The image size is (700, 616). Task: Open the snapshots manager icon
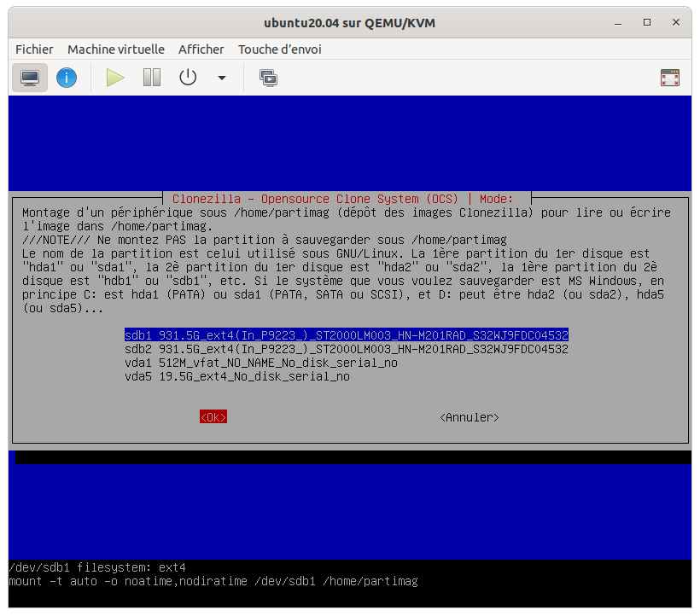[268, 78]
